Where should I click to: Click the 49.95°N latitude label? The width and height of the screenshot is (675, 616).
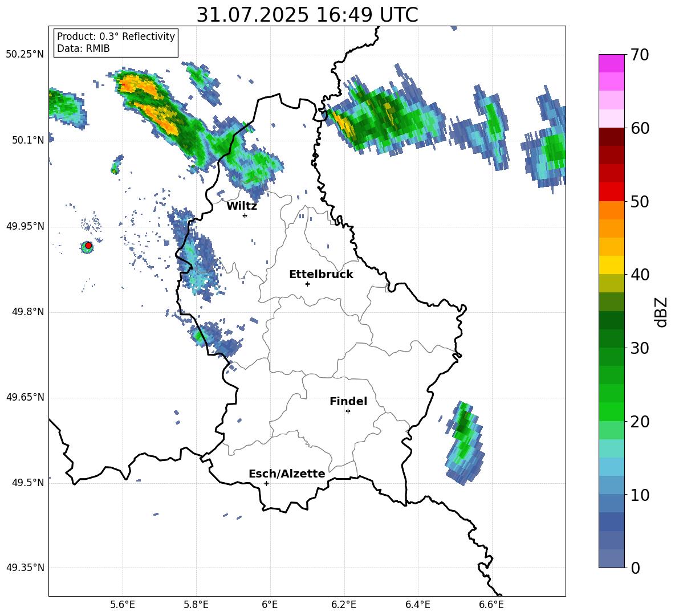tap(25, 226)
